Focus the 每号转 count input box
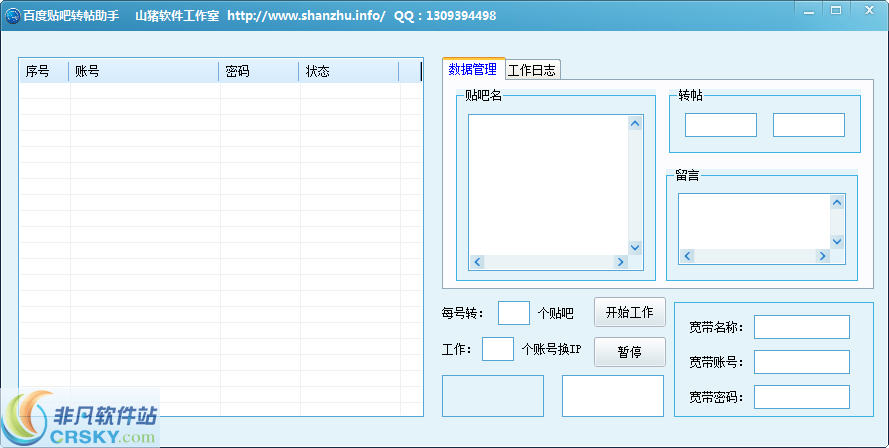 click(x=514, y=313)
